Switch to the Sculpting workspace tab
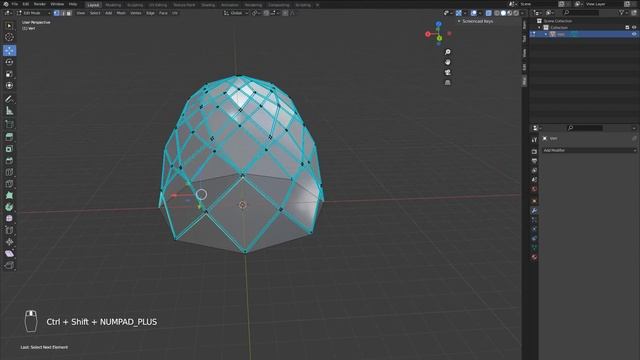 (135, 5)
